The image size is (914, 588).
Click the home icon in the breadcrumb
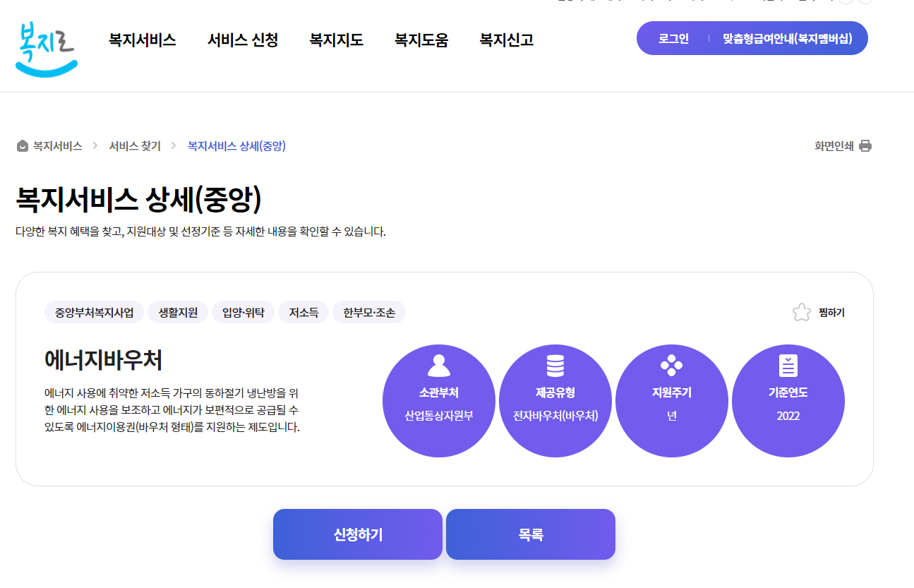coord(21,145)
